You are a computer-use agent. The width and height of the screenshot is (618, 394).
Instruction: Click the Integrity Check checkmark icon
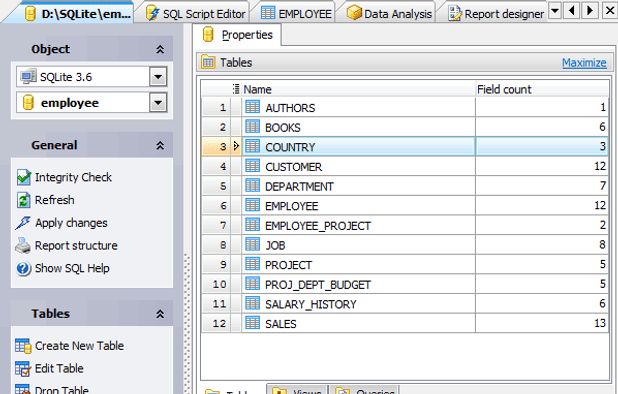(x=24, y=177)
